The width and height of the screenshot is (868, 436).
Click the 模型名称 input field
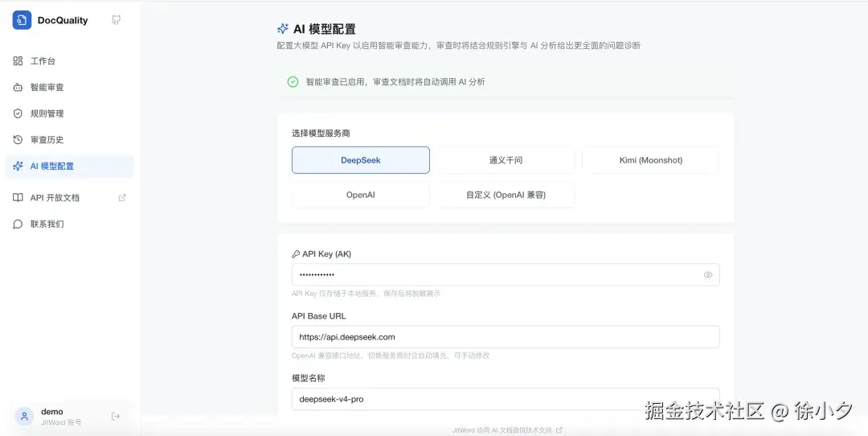pyautogui.click(x=506, y=399)
